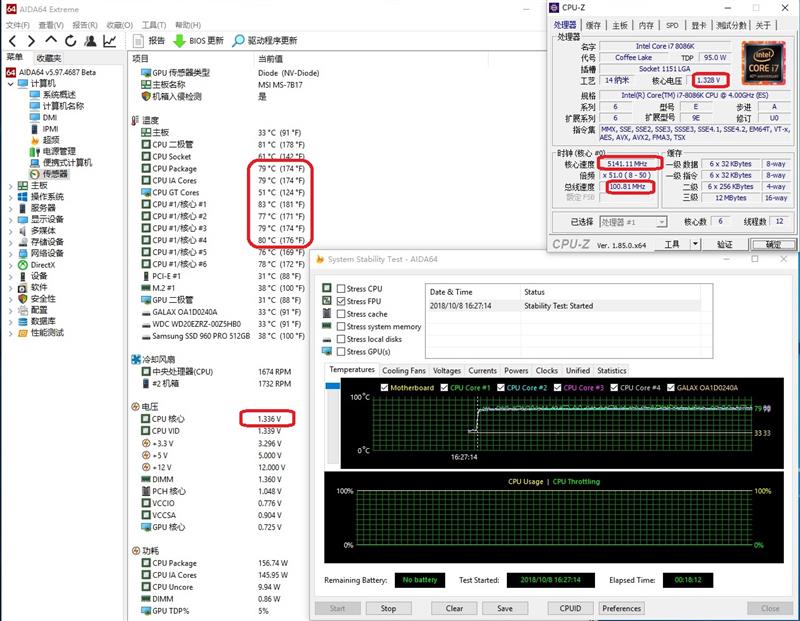This screenshot has height=621, width=800.
Task: Switch to the Voltages tab
Action: click(x=447, y=370)
